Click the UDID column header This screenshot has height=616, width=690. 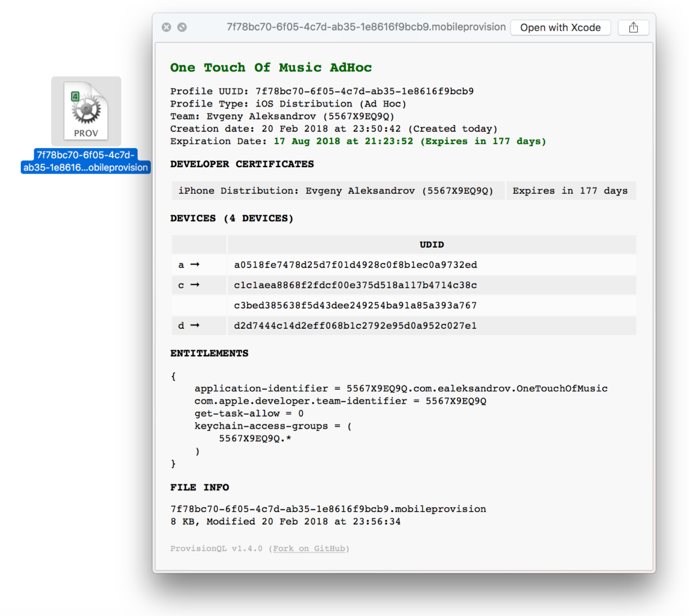[431, 244]
